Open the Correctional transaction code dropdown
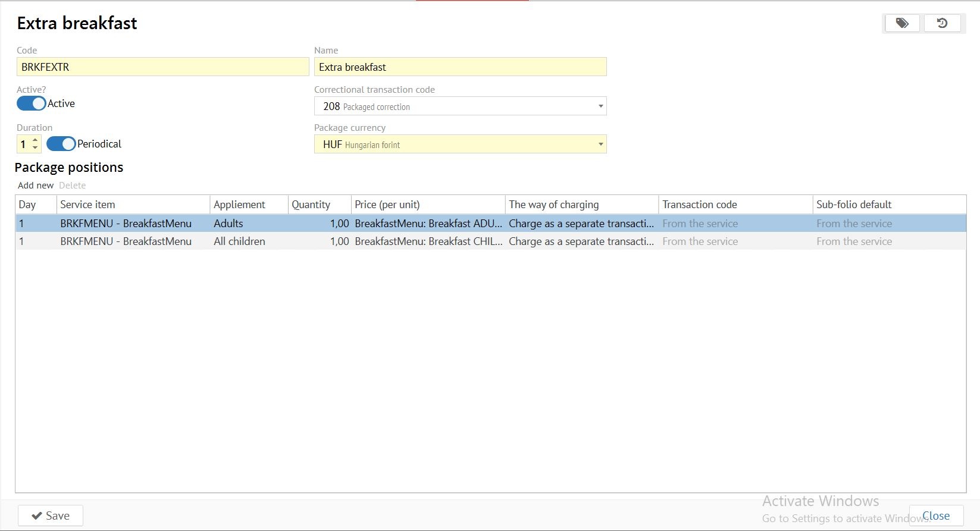Image resolution: width=980 pixels, height=531 pixels. pyautogui.click(x=600, y=106)
